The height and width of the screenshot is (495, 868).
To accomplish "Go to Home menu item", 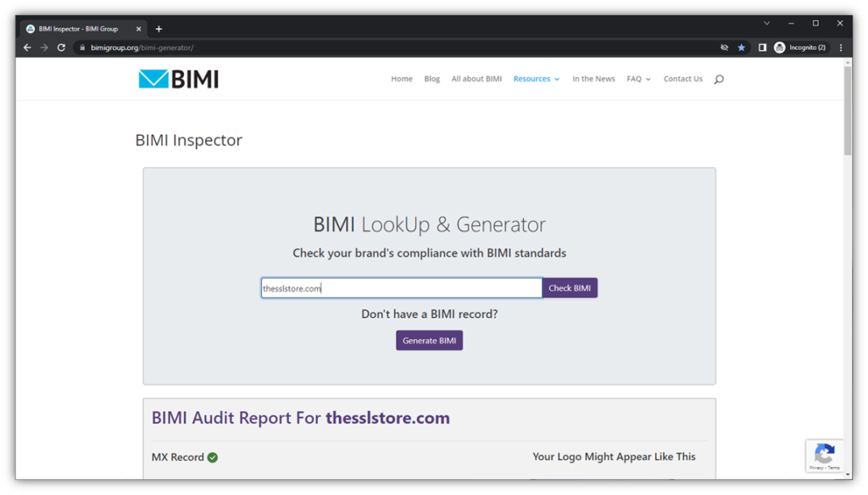I will pos(402,79).
